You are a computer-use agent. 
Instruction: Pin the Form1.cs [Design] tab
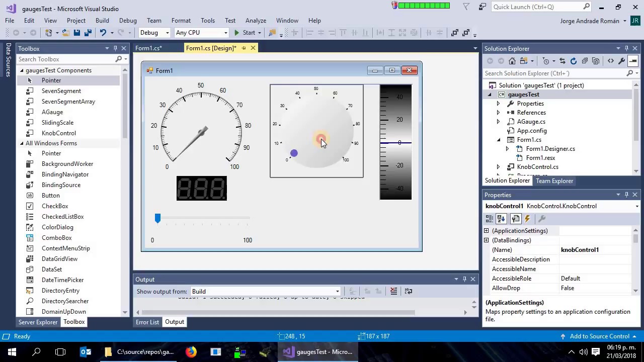tap(244, 48)
